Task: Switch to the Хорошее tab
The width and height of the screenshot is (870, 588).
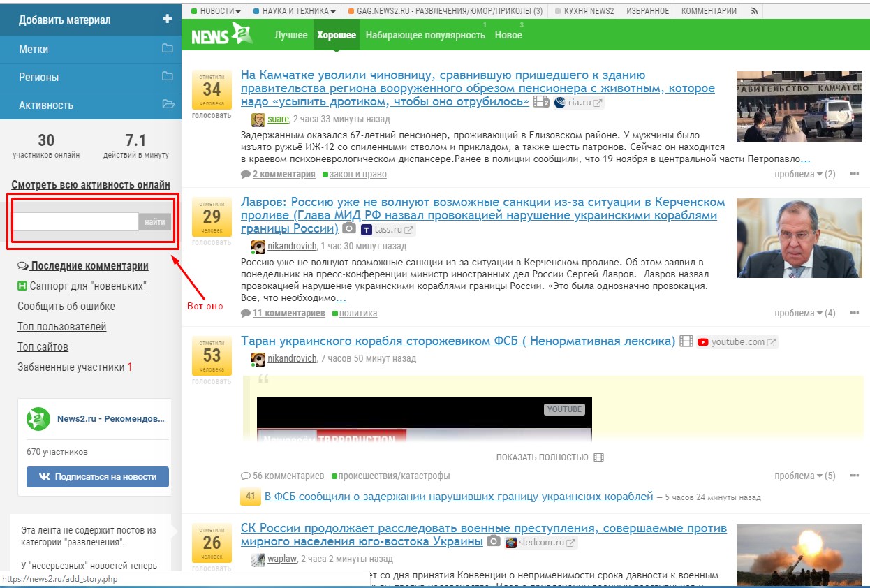Action: pos(337,35)
